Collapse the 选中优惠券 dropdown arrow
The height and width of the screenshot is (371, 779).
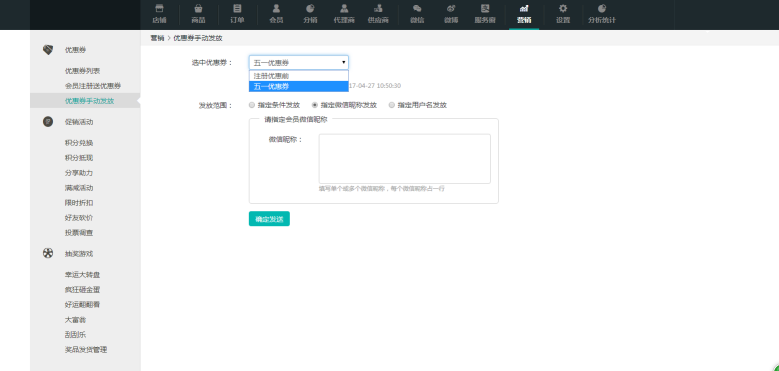click(343, 63)
